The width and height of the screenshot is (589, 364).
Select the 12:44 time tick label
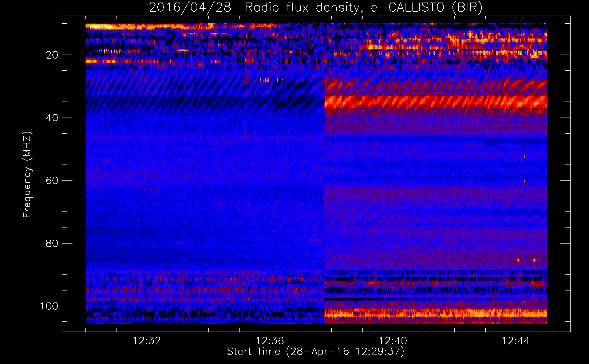pos(516,341)
